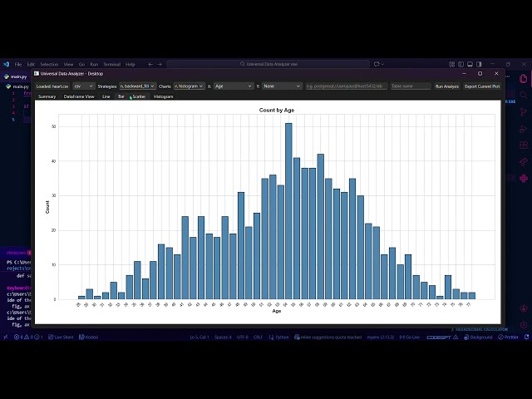Image resolution: width=532 pixels, height=399 pixels.
Task: Click the VS Code logo icon
Action: pyautogui.click(x=6, y=64)
